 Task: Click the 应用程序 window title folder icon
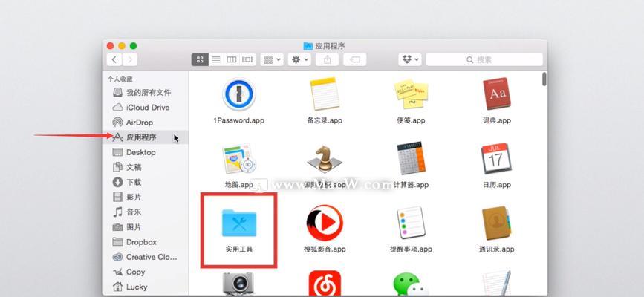[x=308, y=45]
